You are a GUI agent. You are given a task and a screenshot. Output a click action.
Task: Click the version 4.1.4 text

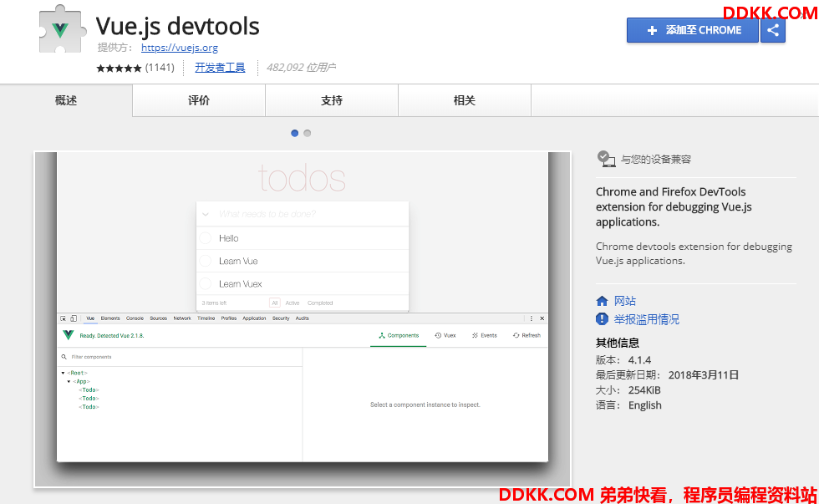coord(639,360)
